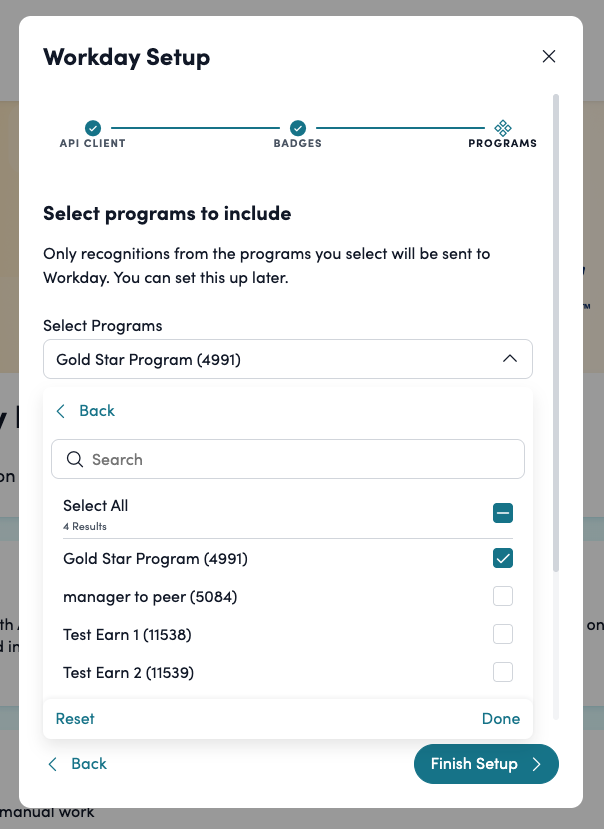This screenshot has width=604, height=829.
Task: Click the dialog's vertical scrollbar
Action: pyautogui.click(x=556, y=330)
